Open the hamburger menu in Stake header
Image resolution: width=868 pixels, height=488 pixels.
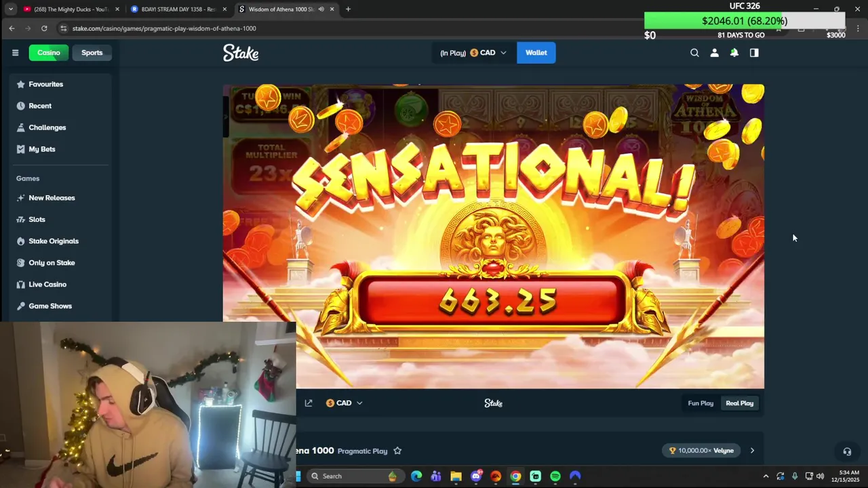pos(15,53)
